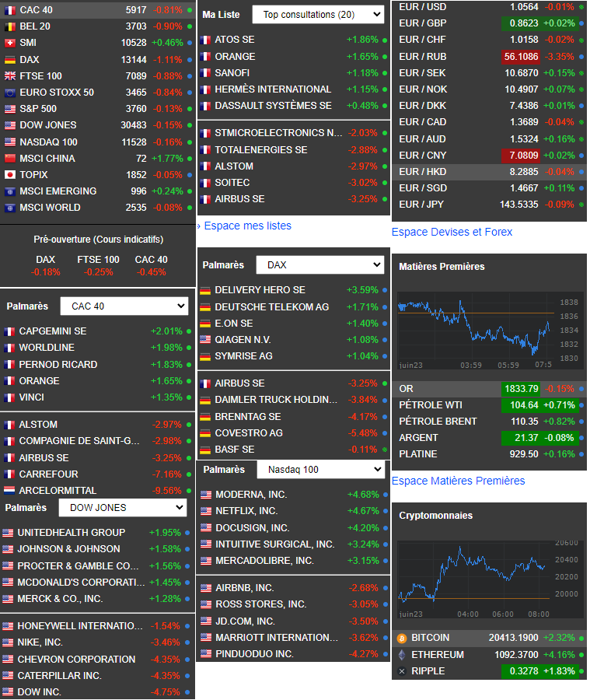The height and width of the screenshot is (700, 590).
Task: Click the Swiss flag beside SMI
Action: point(10,43)
